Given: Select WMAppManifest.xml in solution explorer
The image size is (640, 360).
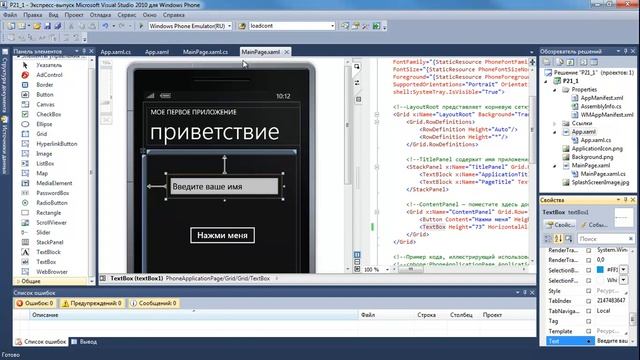Looking at the screenshot, I should (607, 115).
